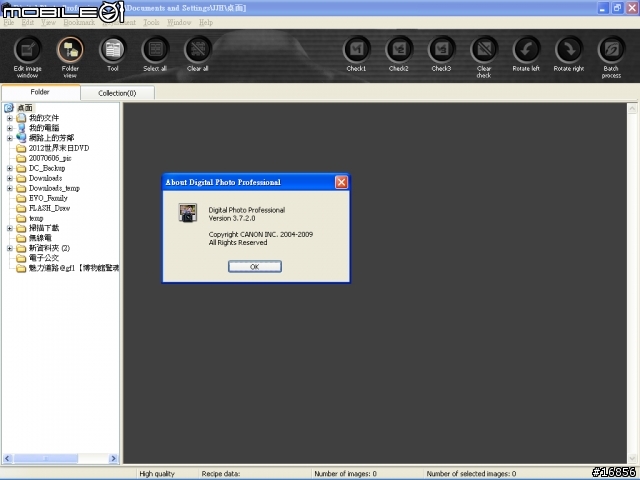Open the Tool palette icon

click(113, 50)
